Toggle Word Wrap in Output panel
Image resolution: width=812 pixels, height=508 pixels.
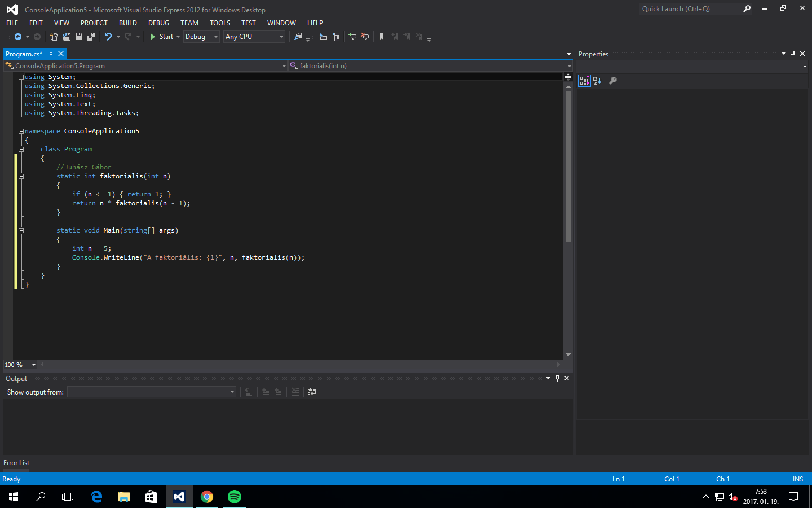(312, 392)
